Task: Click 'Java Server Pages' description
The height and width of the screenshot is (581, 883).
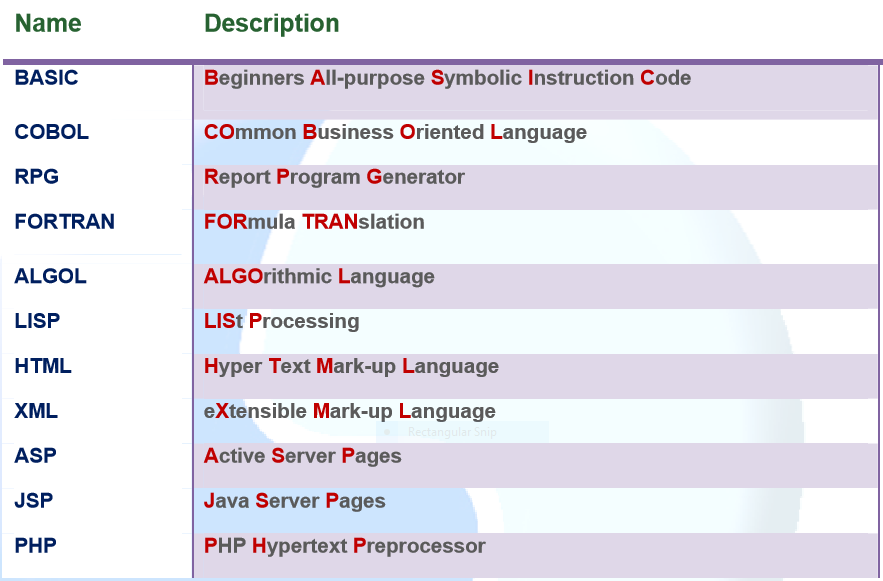Action: pos(295,501)
